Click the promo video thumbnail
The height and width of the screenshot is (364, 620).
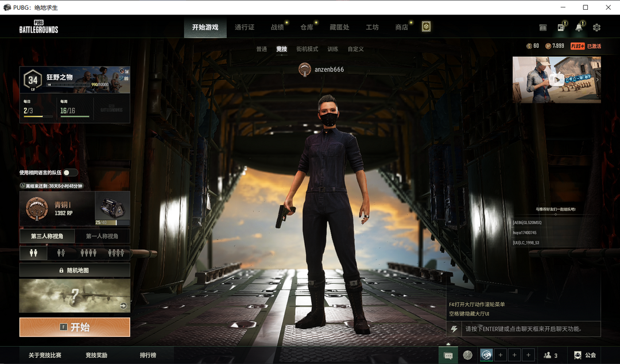tap(556, 80)
